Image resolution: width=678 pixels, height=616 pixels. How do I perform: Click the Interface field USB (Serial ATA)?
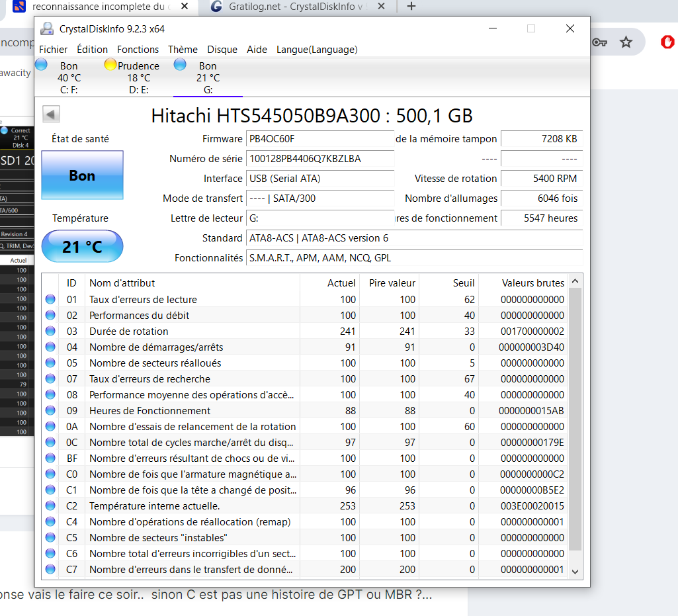[320, 179]
